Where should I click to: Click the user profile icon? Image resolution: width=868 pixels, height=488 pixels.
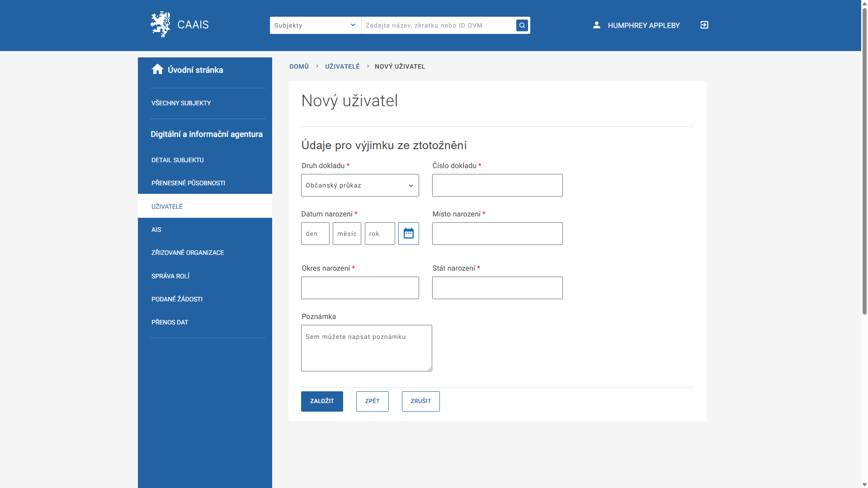[597, 25]
